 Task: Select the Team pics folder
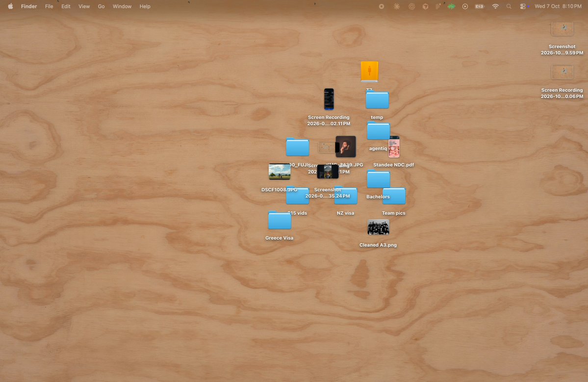394,196
